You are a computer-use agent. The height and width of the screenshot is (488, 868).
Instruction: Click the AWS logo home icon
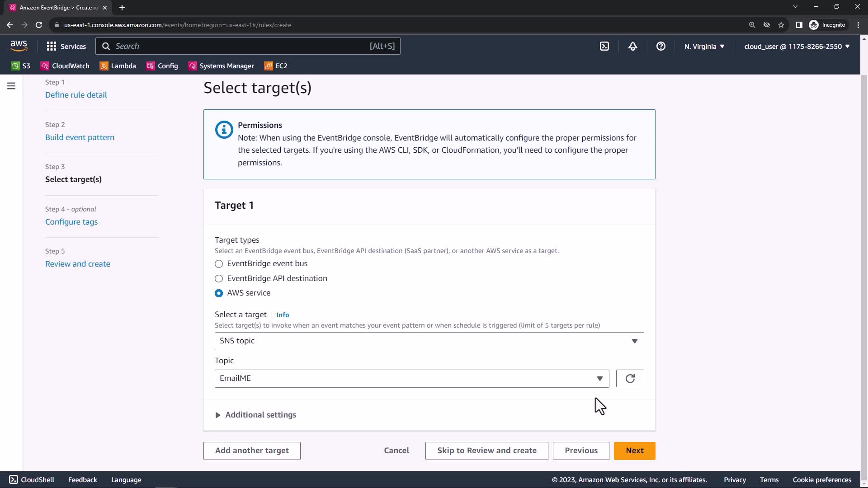click(x=19, y=46)
